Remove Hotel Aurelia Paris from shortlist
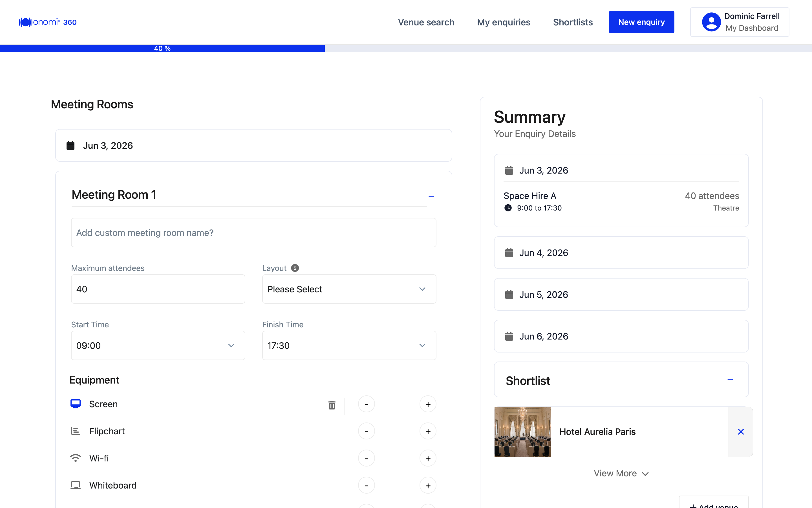812x508 pixels. 741,432
